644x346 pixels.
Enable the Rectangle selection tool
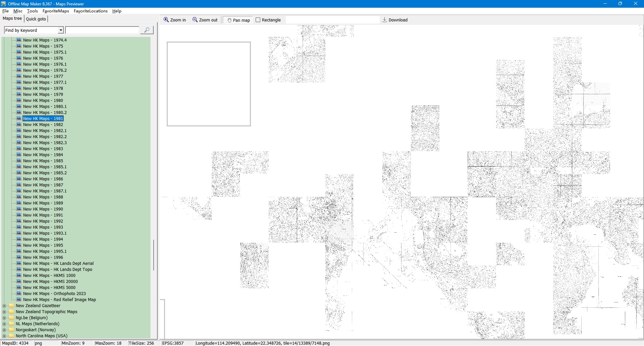[x=258, y=20]
